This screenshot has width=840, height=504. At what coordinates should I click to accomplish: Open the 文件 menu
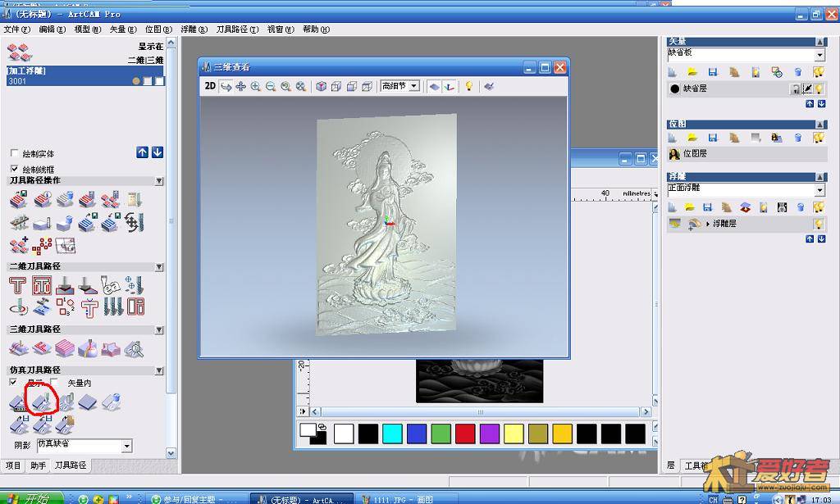(16, 30)
